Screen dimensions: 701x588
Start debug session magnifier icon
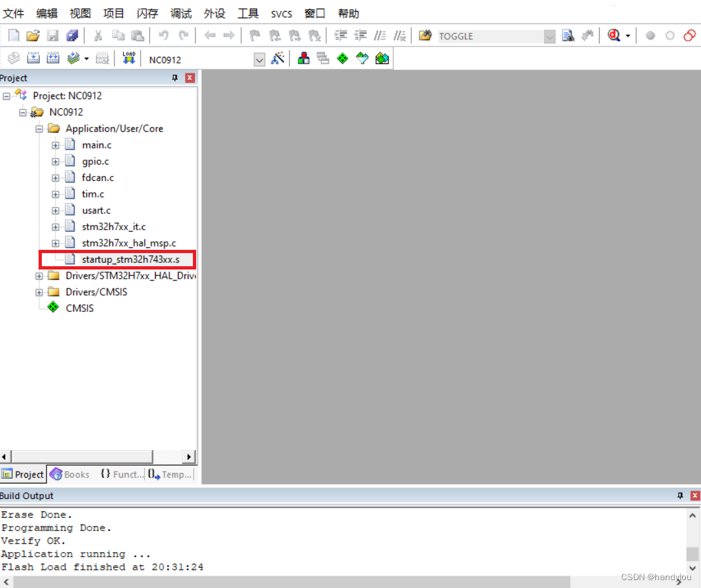pyautogui.click(x=614, y=36)
